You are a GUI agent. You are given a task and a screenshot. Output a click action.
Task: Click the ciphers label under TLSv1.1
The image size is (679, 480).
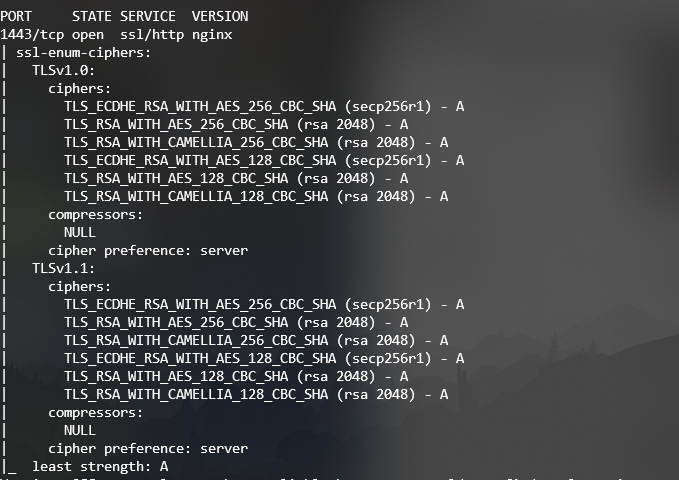[80, 287]
